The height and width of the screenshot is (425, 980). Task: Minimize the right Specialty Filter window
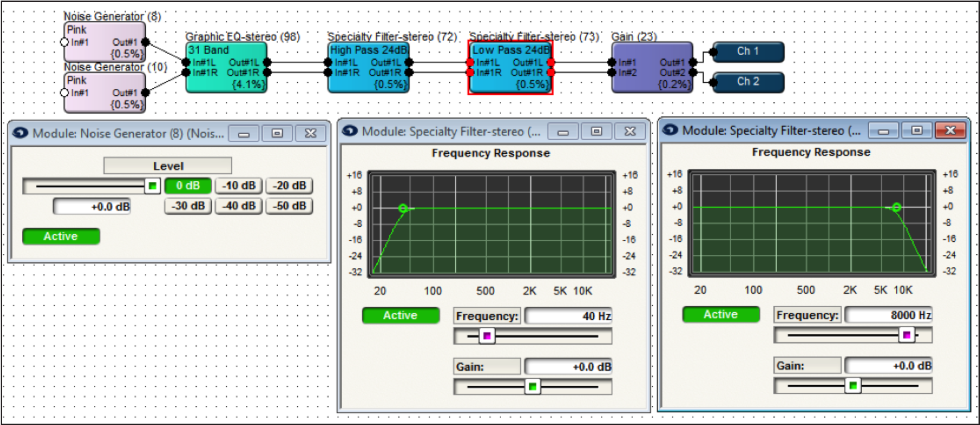pos(883,131)
